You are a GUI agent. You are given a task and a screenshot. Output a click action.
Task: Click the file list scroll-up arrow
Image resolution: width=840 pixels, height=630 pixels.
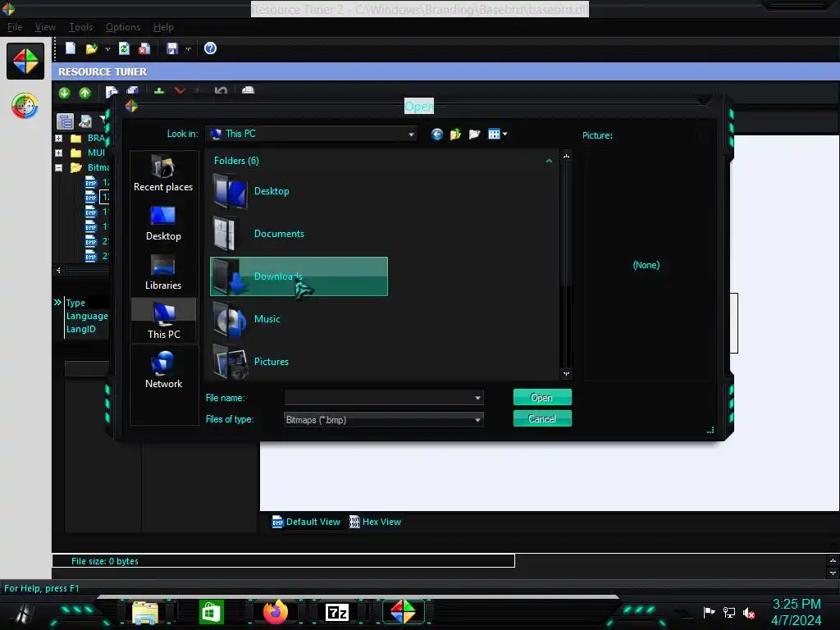pyautogui.click(x=566, y=156)
